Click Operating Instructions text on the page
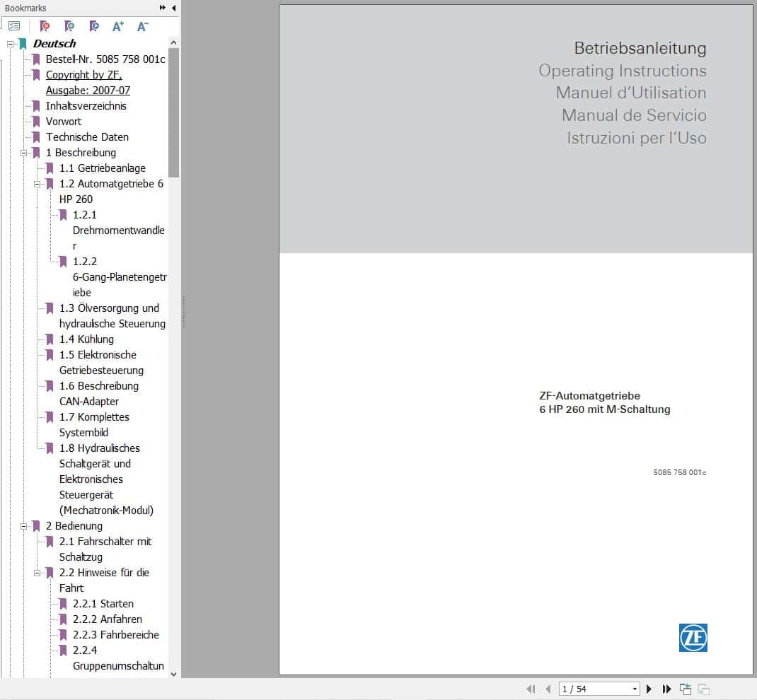 click(623, 71)
